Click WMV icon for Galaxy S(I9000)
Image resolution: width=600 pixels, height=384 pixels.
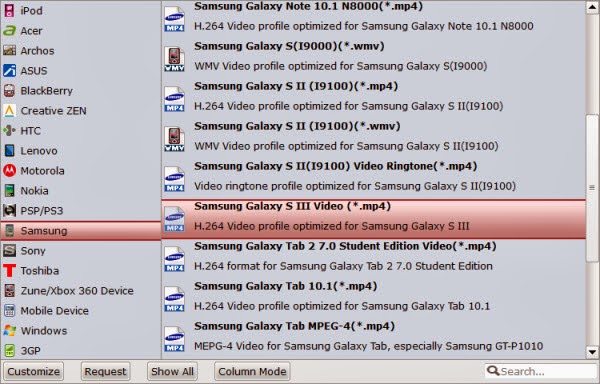click(174, 59)
